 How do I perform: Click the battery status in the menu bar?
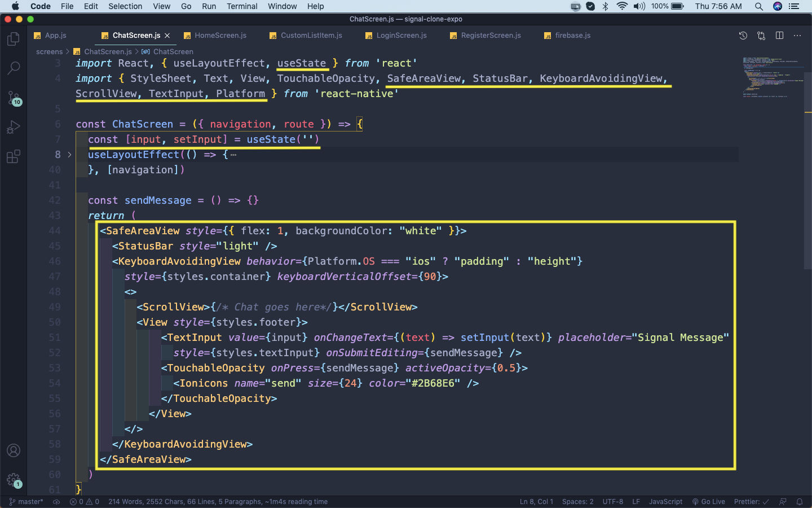668,6
